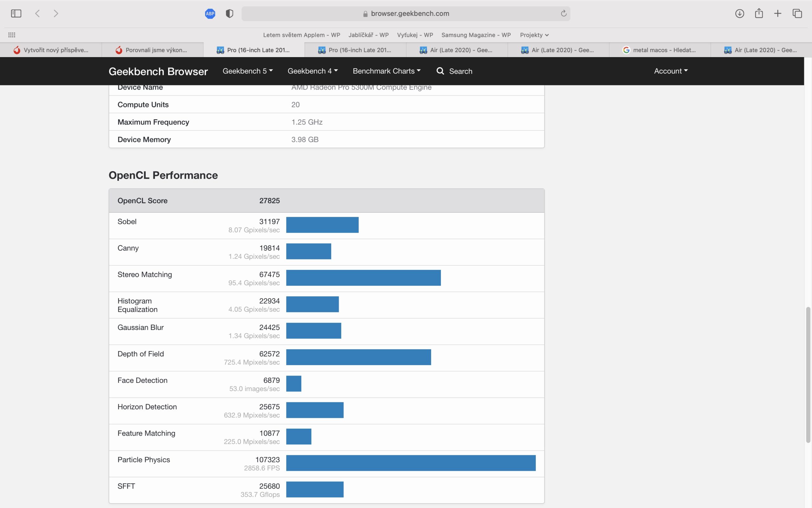Open Samsung Magazine - WP bookmark
The width and height of the screenshot is (812, 508).
(x=476, y=35)
